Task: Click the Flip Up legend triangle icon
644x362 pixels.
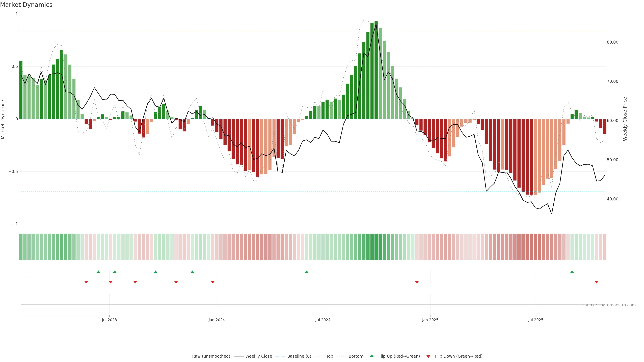Action: 372,356
